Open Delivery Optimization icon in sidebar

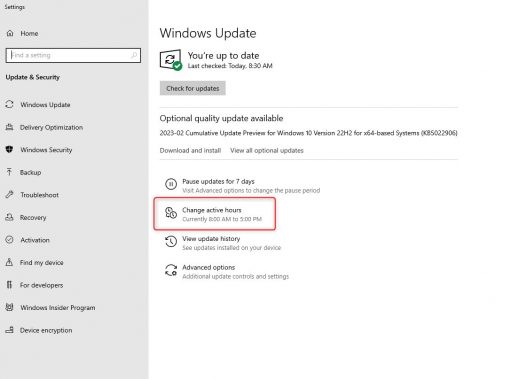pos(9,127)
